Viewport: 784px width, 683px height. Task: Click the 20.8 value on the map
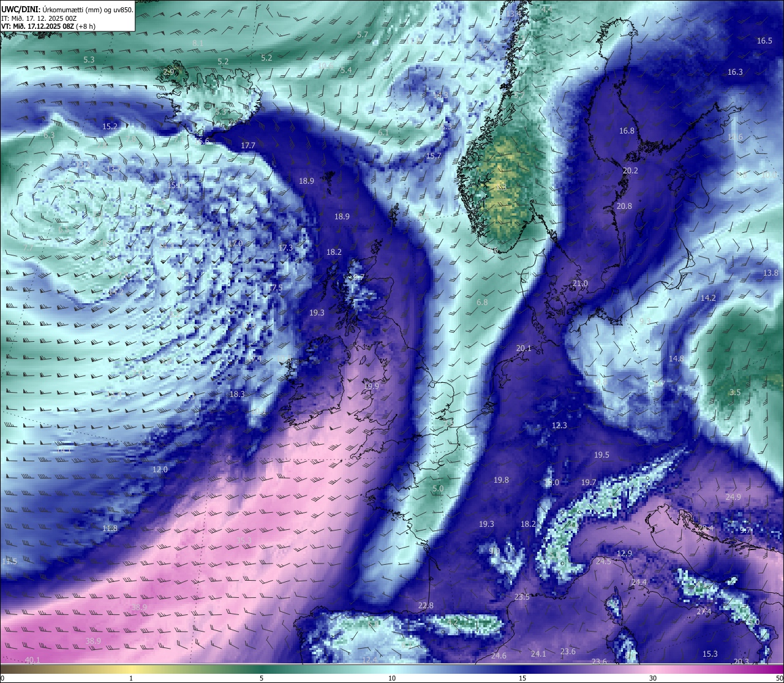point(624,206)
